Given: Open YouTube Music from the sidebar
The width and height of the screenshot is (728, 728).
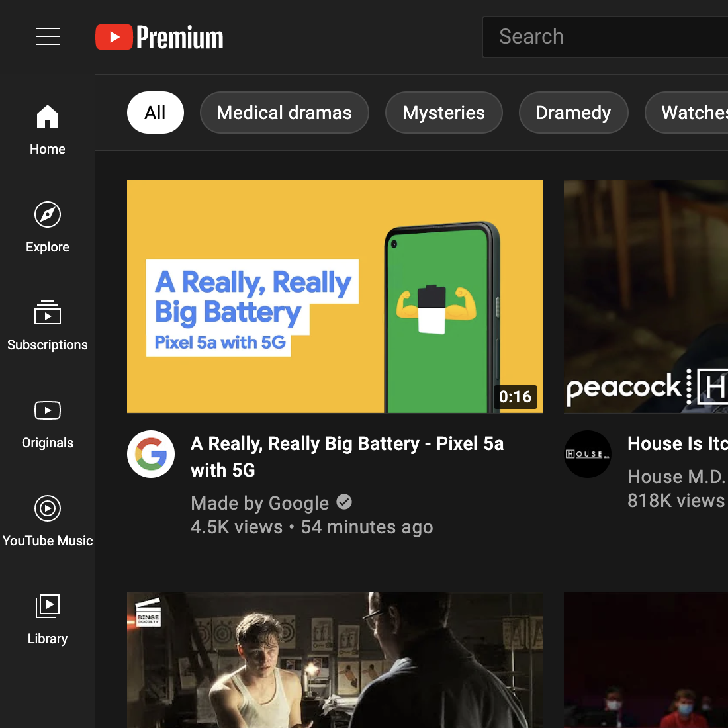Looking at the screenshot, I should pyautogui.click(x=47, y=508).
